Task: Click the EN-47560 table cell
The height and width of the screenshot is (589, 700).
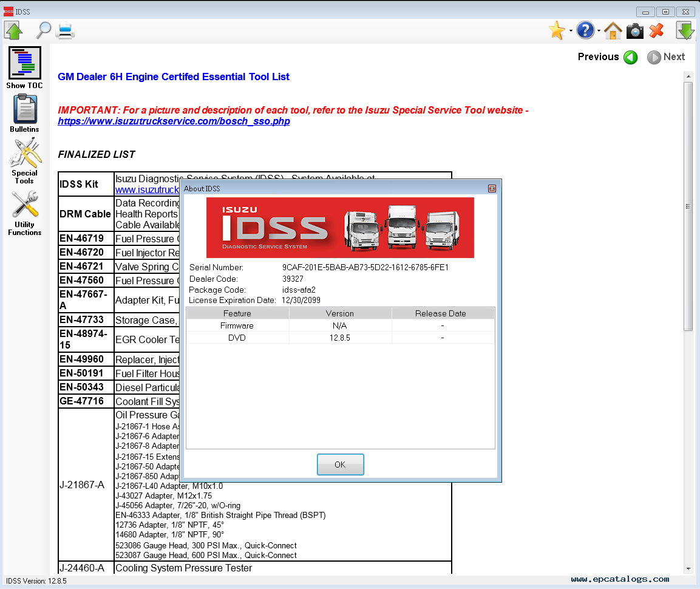Action: coord(86,280)
